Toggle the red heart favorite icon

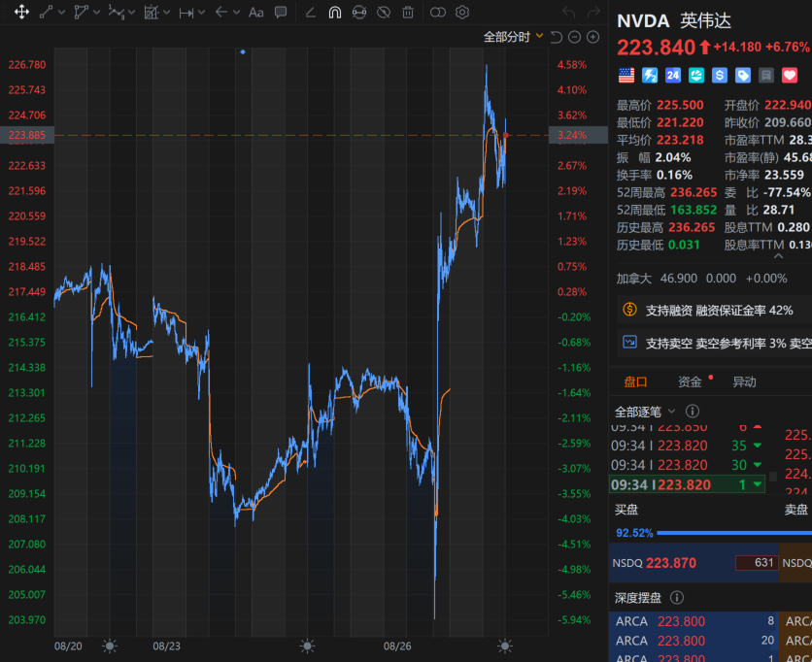click(790, 76)
